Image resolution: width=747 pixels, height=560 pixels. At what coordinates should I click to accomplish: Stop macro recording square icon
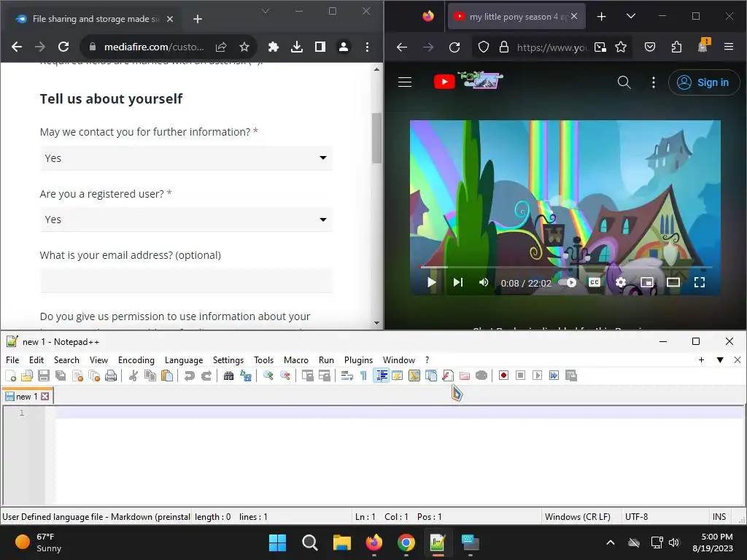pyautogui.click(x=520, y=376)
